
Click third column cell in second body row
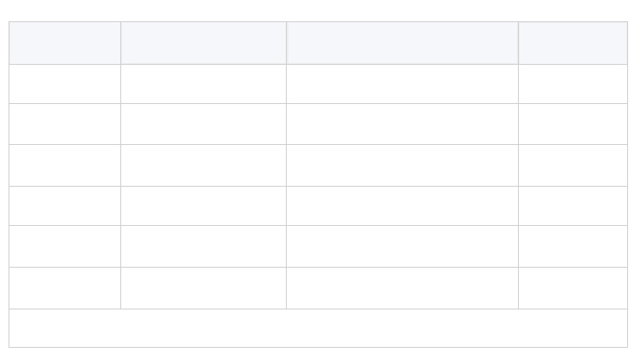click(x=403, y=124)
